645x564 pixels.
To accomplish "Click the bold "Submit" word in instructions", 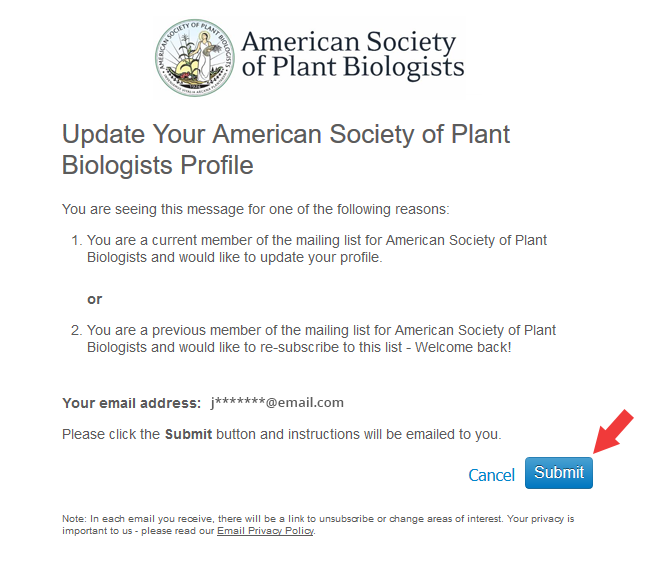I will pyautogui.click(x=188, y=434).
